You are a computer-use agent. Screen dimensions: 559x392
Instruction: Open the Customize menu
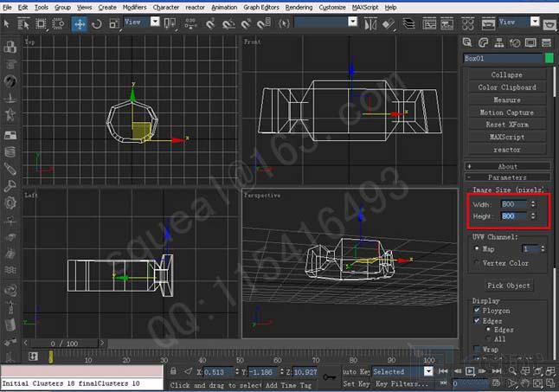point(332,7)
